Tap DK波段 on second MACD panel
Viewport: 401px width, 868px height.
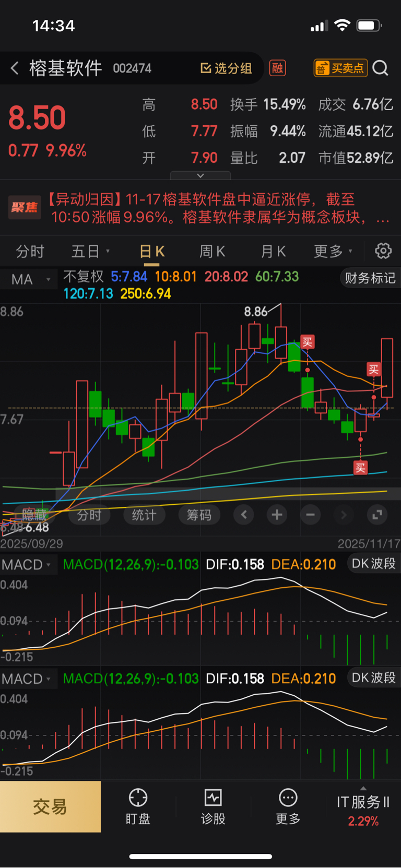click(x=373, y=678)
